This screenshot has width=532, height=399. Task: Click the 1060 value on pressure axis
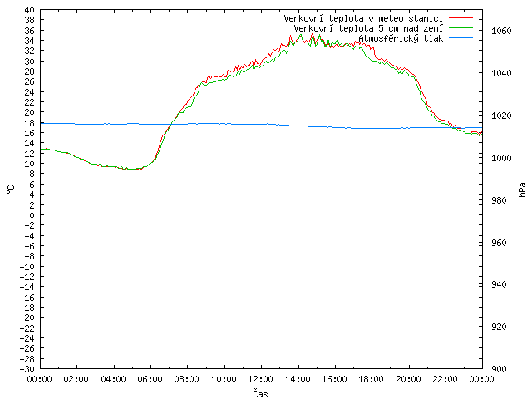click(501, 32)
